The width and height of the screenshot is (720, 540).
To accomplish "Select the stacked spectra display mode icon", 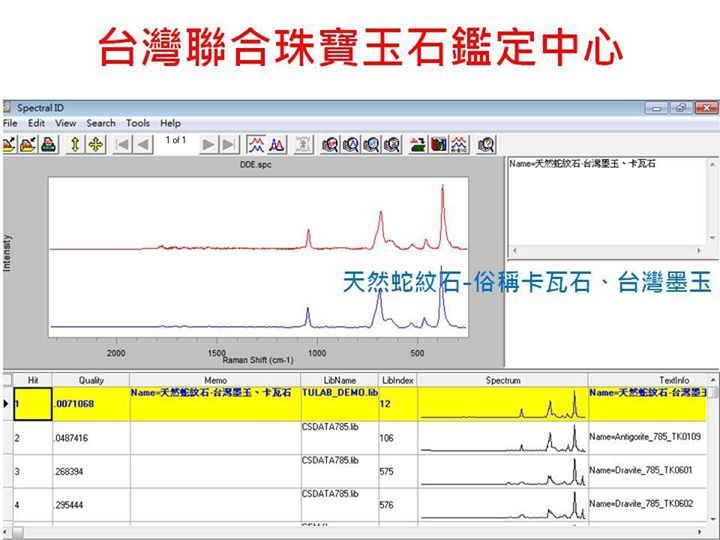I will tap(256, 145).
